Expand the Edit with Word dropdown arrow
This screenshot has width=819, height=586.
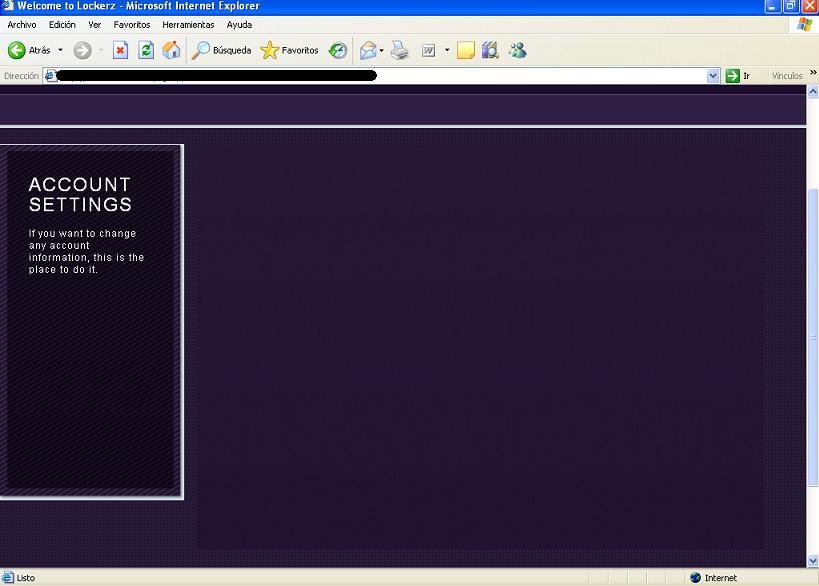[447, 50]
